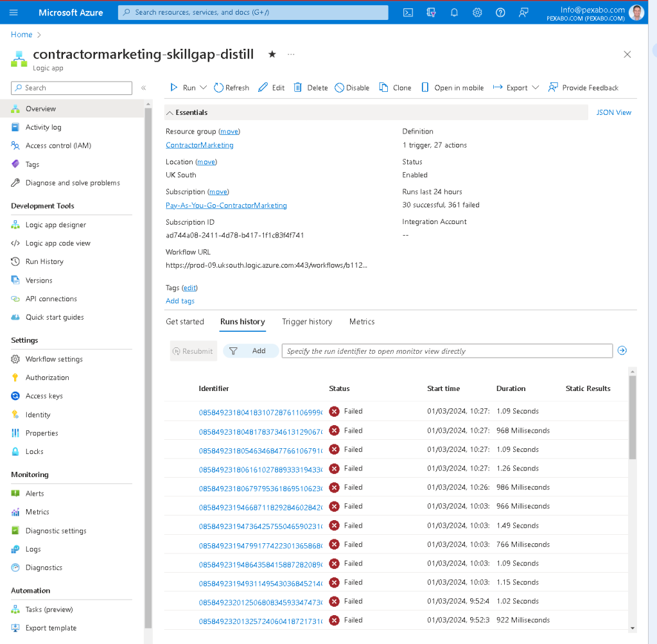Open Access control (IAM)
Image resolution: width=657 pixels, height=644 pixels.
coord(58,145)
